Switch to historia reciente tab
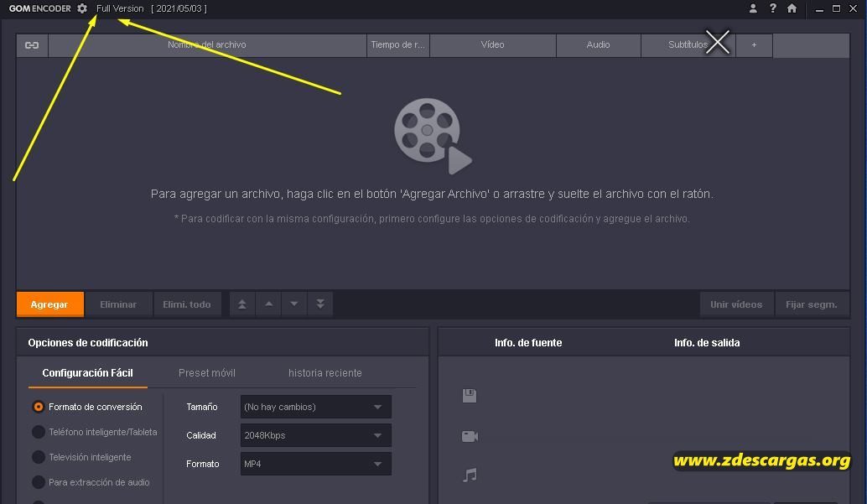The width and height of the screenshot is (867, 504). (x=325, y=373)
